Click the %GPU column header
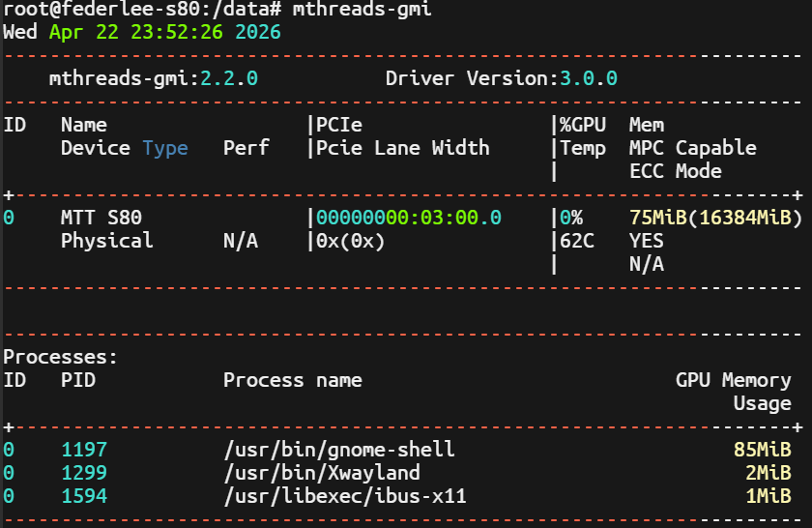Viewport: 812px width, 528px height. click(583, 125)
